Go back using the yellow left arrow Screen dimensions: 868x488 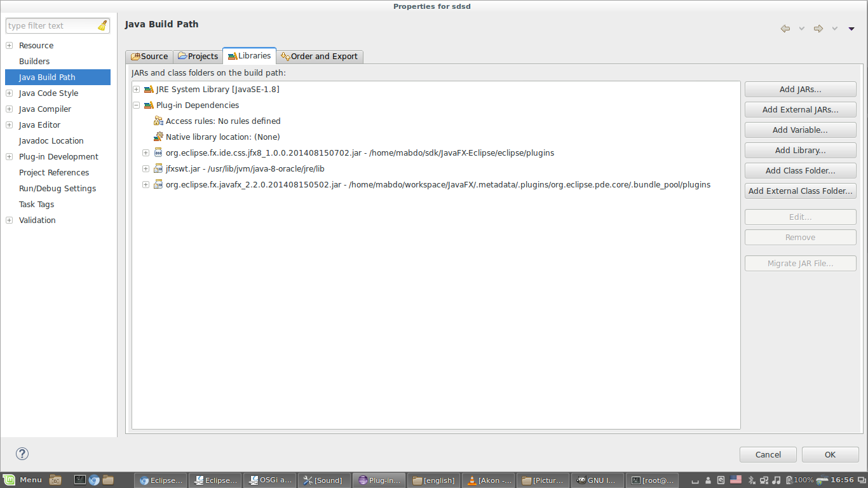click(x=785, y=29)
